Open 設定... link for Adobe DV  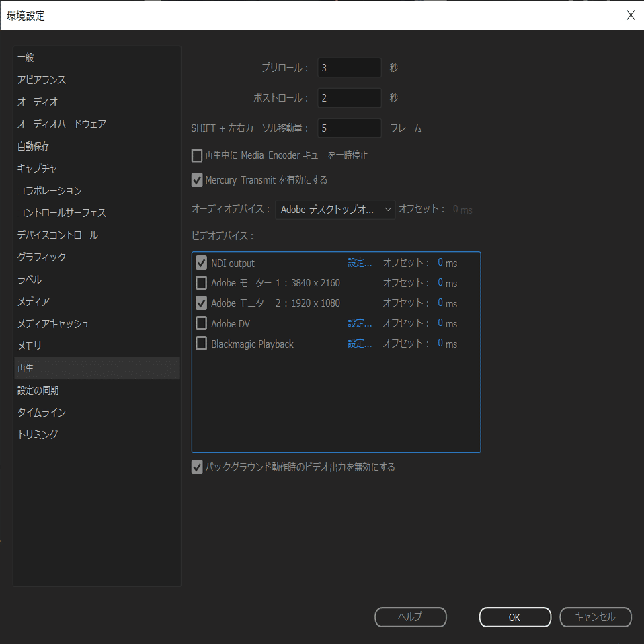pyautogui.click(x=360, y=323)
